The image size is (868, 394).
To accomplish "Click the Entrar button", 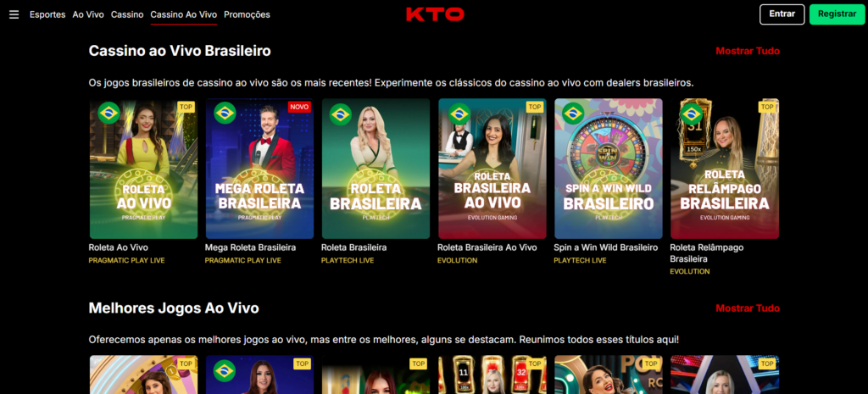I will tap(782, 14).
